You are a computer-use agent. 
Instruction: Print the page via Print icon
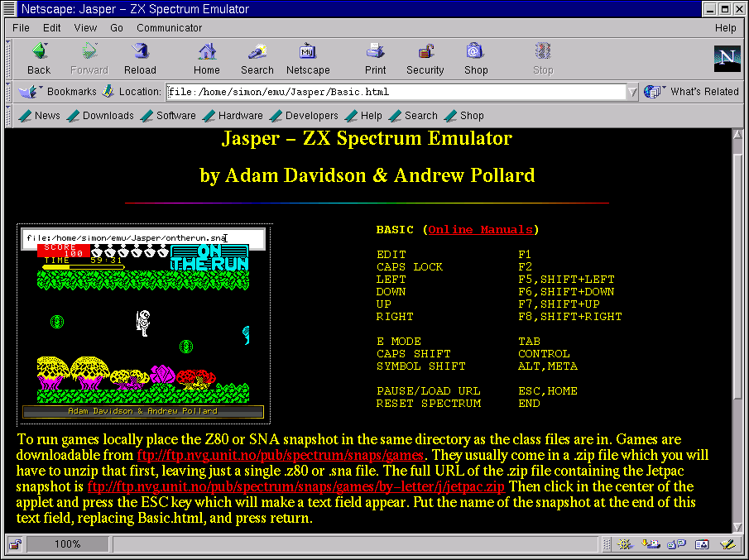pos(376,59)
